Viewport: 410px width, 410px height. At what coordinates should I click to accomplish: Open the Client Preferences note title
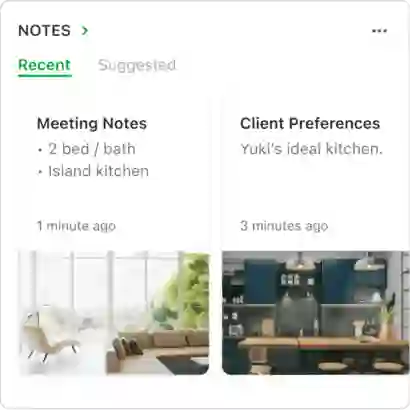[x=310, y=124]
